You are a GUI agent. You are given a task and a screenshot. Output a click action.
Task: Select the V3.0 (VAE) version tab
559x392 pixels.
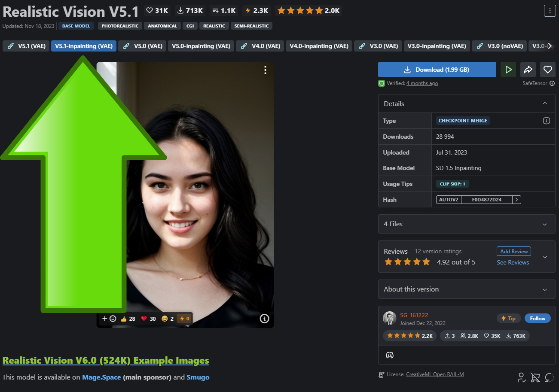[378, 46]
